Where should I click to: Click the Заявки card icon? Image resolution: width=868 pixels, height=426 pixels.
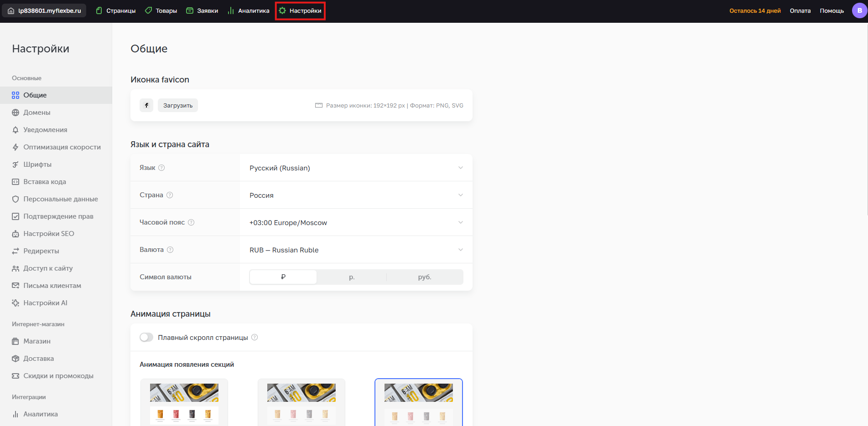(190, 10)
